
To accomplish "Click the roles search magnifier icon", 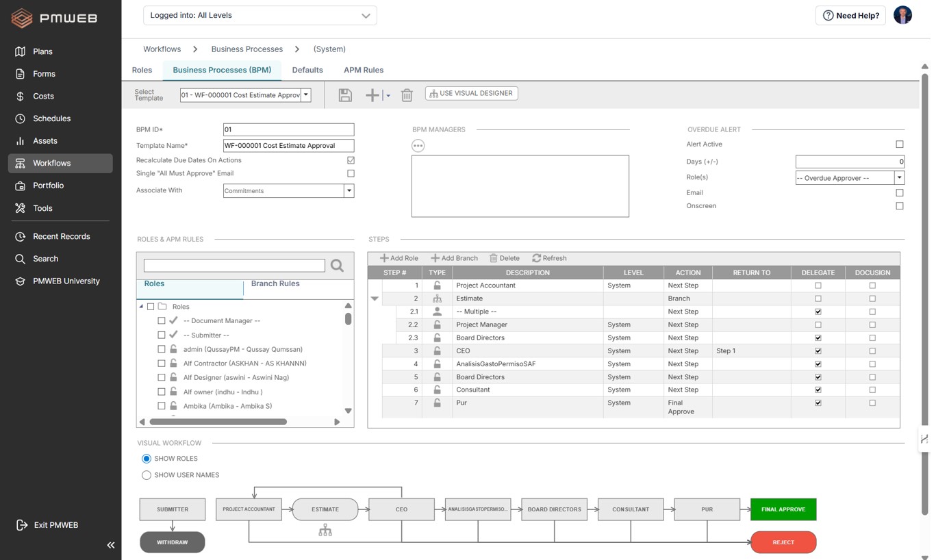I will point(337,266).
